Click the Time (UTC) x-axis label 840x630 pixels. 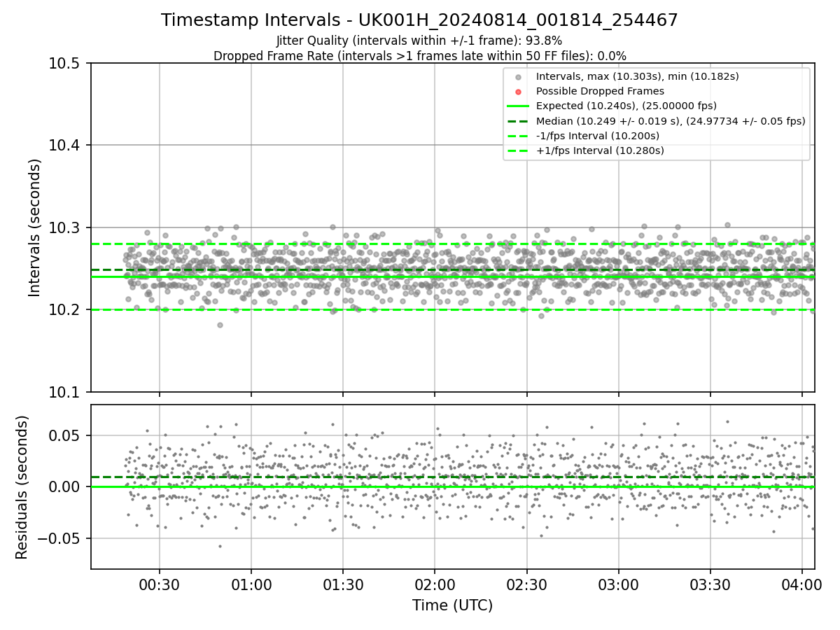point(452,605)
